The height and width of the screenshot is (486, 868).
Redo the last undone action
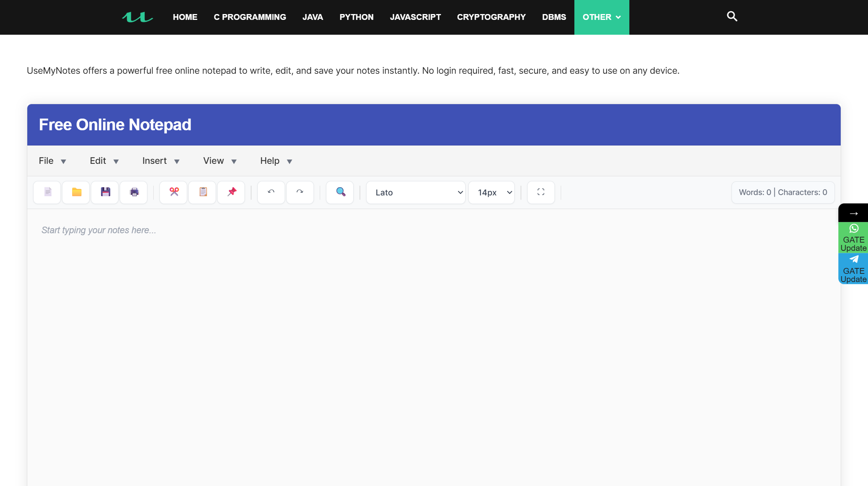pyautogui.click(x=300, y=192)
